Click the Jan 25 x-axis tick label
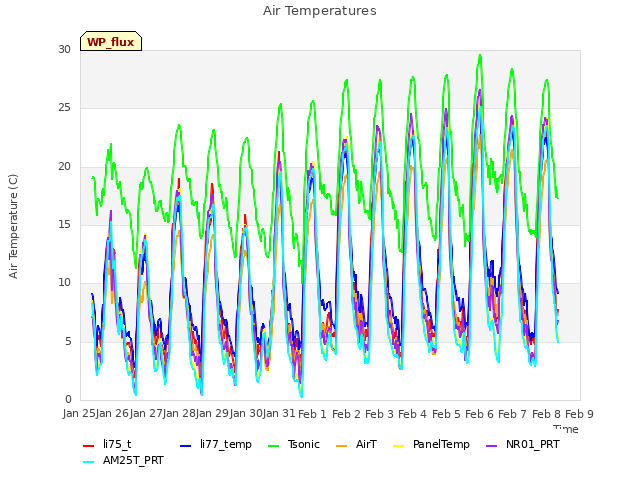 coord(79,414)
